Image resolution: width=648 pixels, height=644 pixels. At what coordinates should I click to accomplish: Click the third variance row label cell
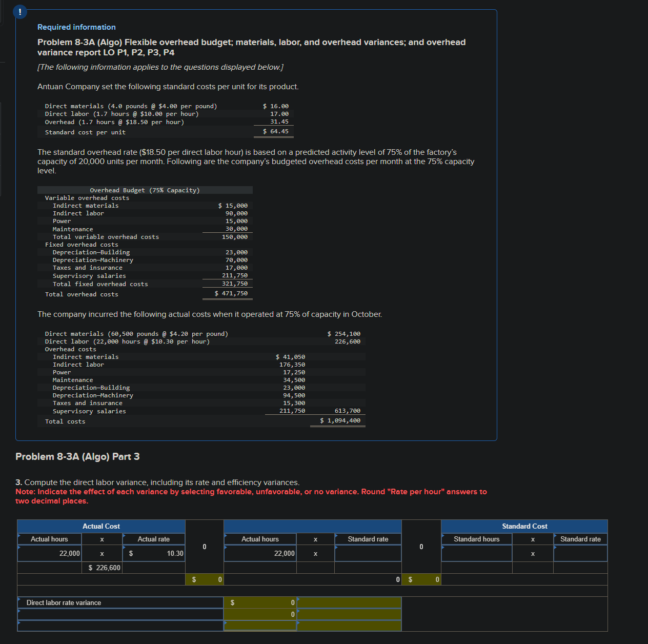point(120,626)
